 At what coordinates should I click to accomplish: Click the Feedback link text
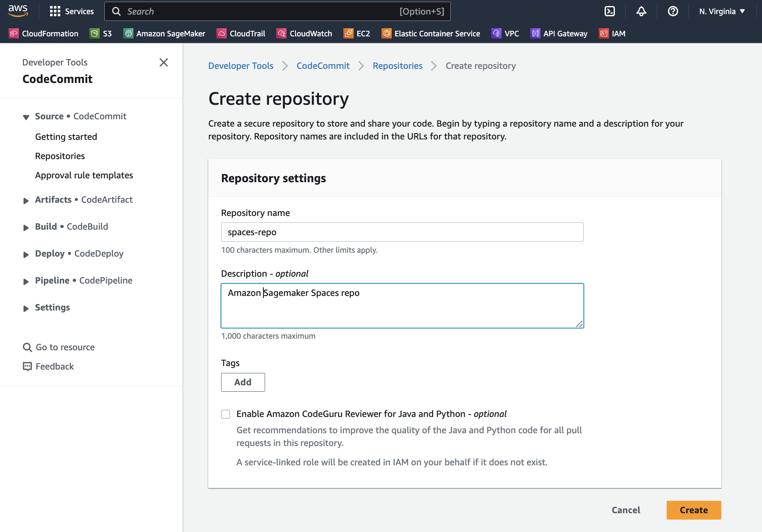(55, 366)
